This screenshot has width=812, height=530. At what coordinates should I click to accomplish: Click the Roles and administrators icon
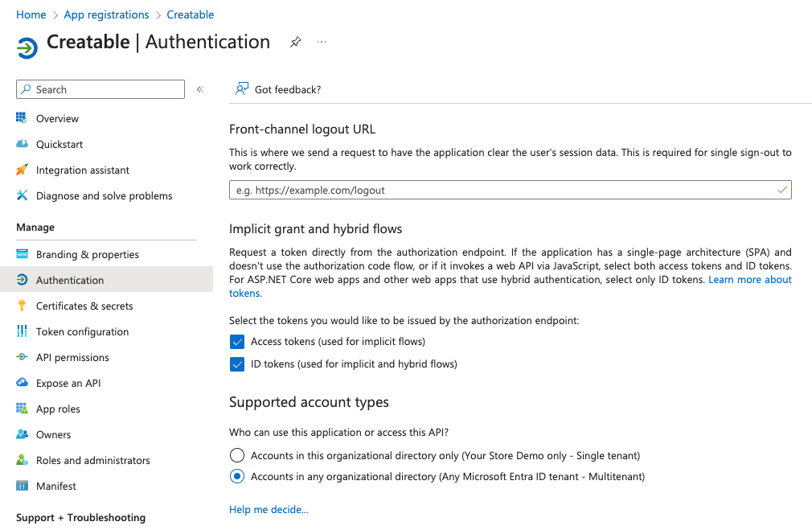[22, 460]
